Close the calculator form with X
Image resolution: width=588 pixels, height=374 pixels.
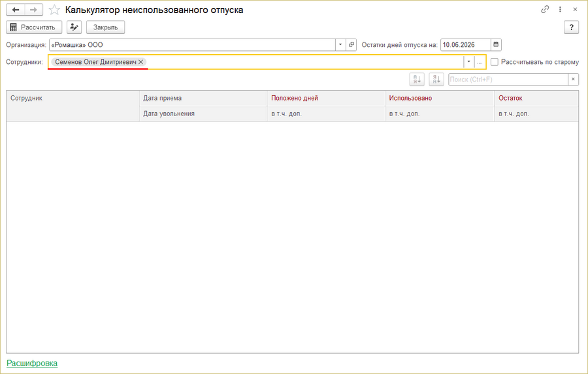pos(575,9)
